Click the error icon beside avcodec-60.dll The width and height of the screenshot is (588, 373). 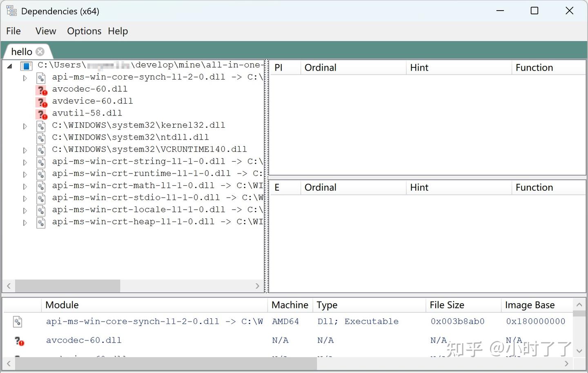[41, 91]
